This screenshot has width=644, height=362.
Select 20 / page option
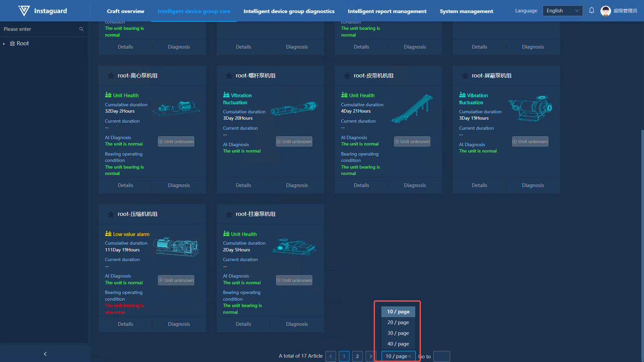click(x=398, y=322)
